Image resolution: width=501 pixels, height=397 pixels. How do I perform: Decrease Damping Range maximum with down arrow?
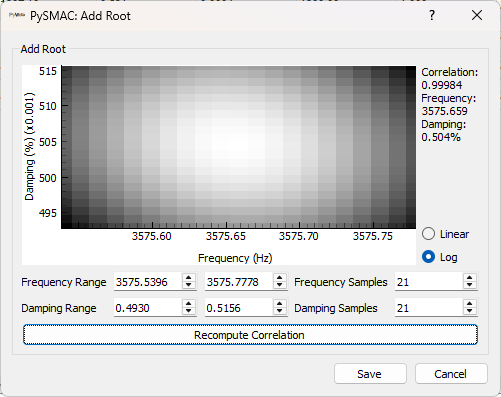(280, 312)
